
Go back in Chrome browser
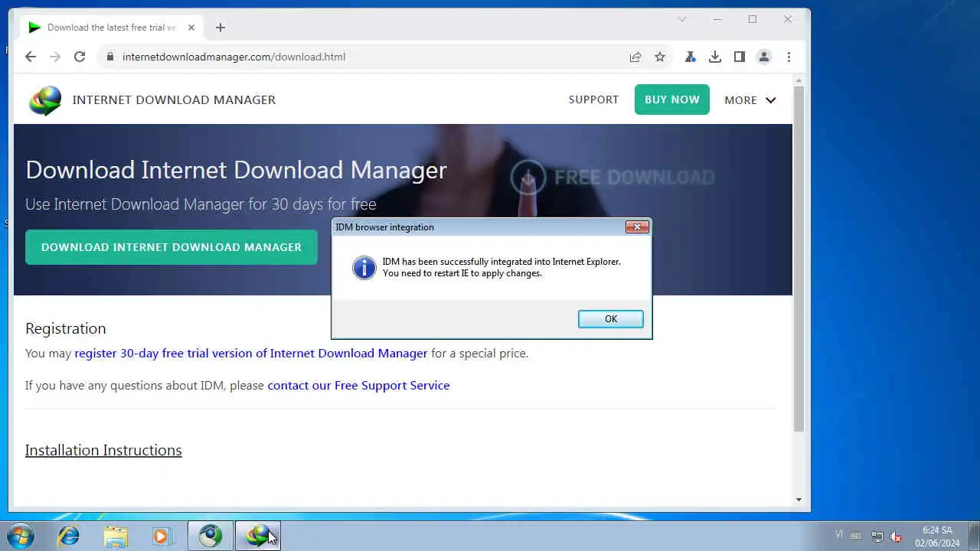31,57
